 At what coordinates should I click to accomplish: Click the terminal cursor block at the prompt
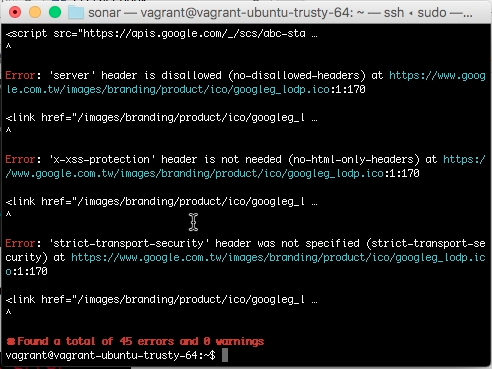pos(225,355)
